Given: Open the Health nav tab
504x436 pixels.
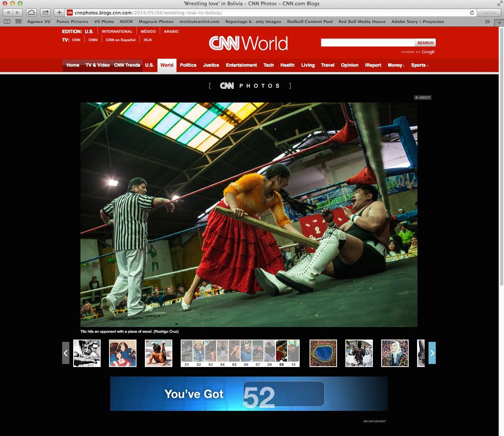Looking at the screenshot, I should click(287, 65).
